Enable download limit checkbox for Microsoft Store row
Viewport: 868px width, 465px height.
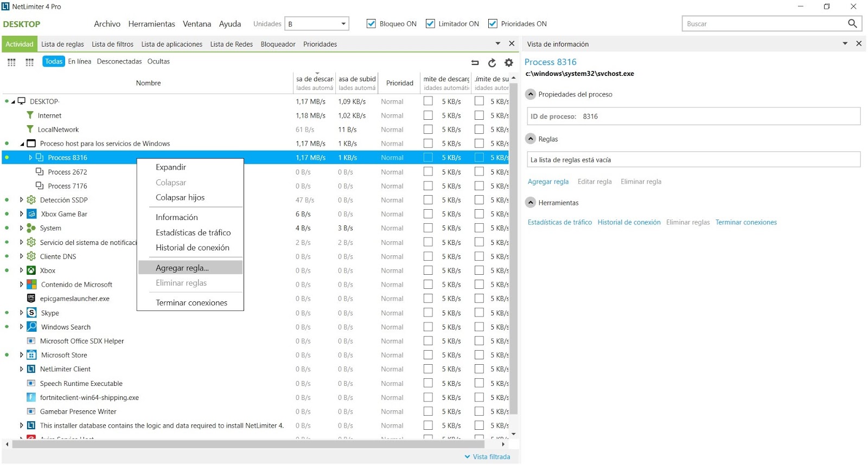pyautogui.click(x=428, y=355)
